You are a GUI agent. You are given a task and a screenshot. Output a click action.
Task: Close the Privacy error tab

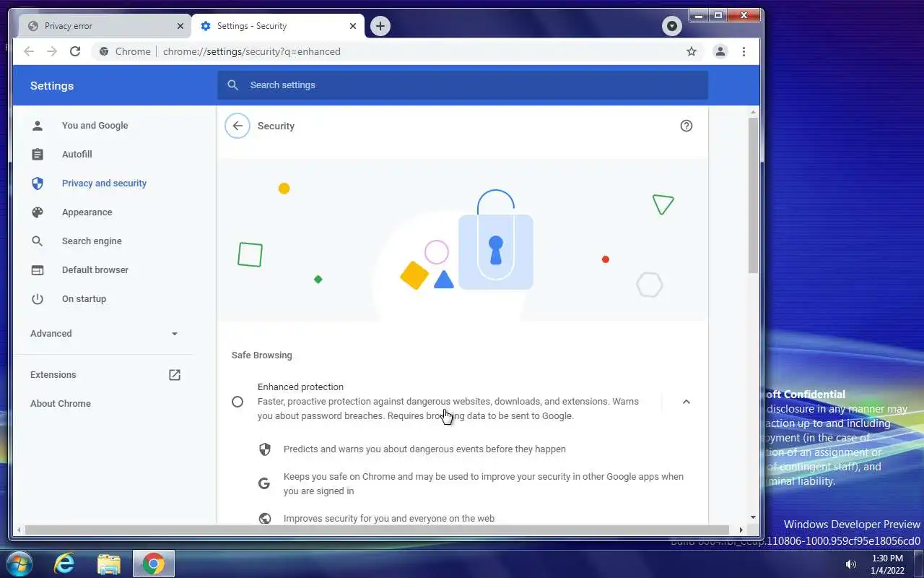180,26
